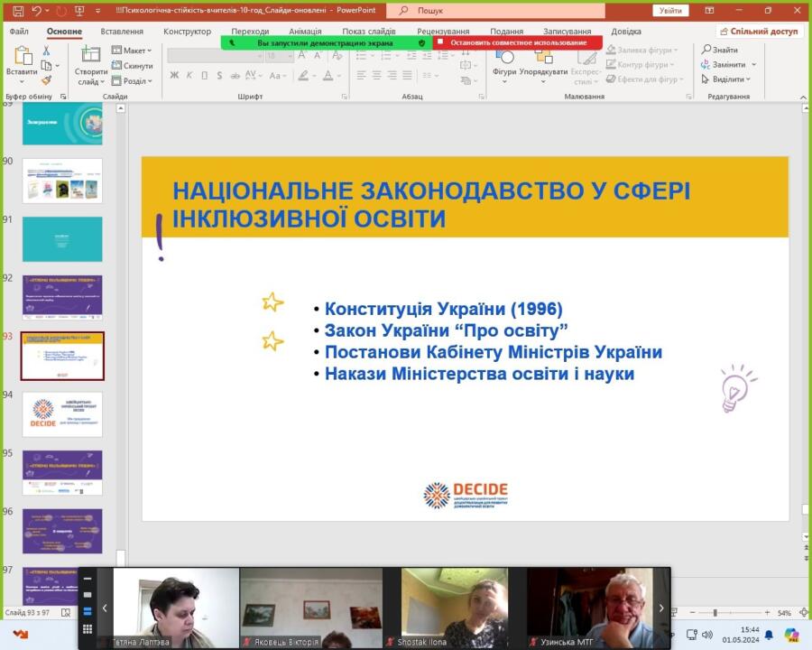Viewport: 812px width, 650px height.
Task: Stop screen sharing with the red button
Action: (518, 42)
